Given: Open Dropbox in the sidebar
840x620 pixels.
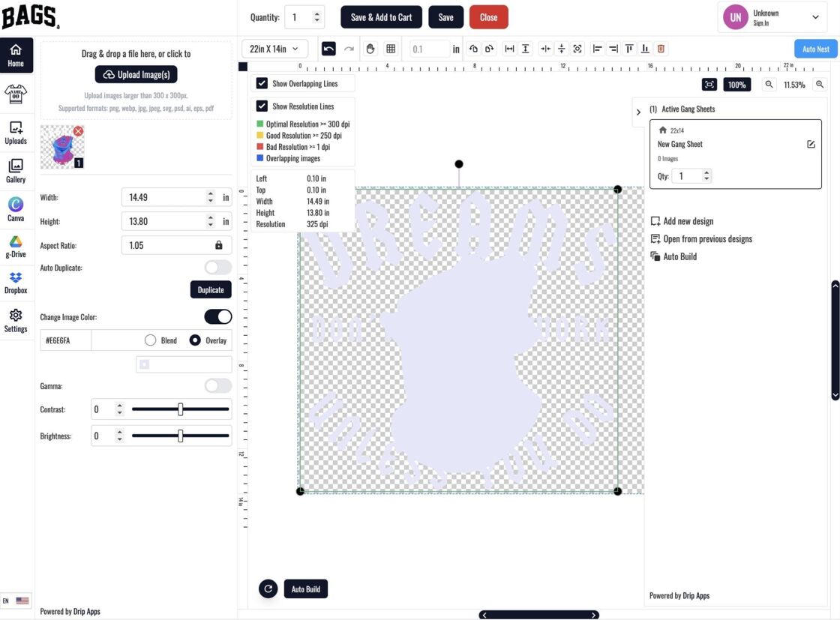Looking at the screenshot, I should (x=16, y=283).
